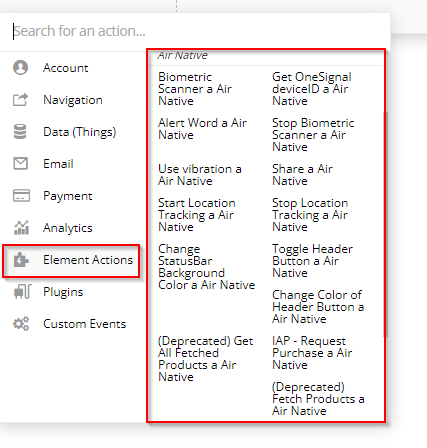Choose Biometric Scanner a Air Native
The image size is (427, 448).
195,89
